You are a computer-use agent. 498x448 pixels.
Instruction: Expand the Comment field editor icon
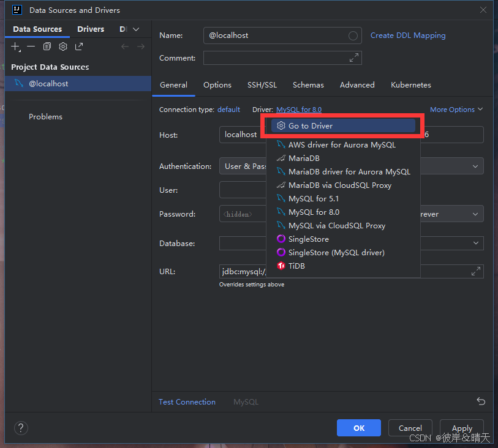(x=354, y=58)
